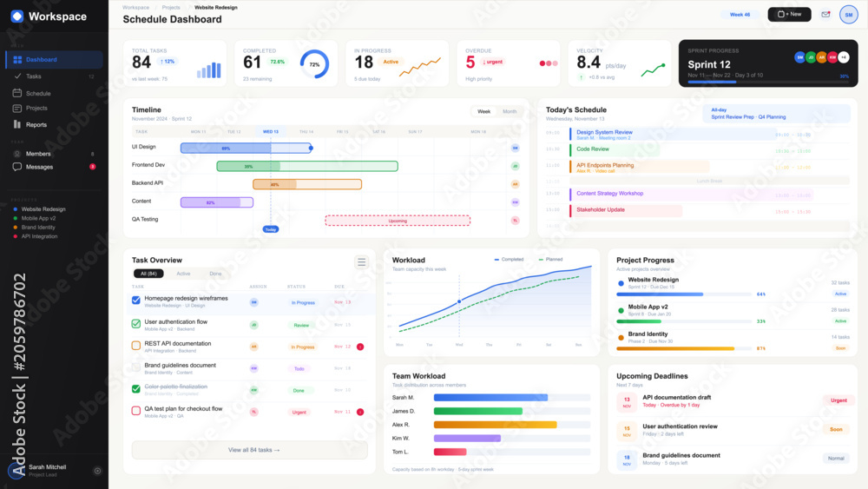This screenshot has width=868, height=489.
Task: Click the + New button
Action: pos(789,15)
